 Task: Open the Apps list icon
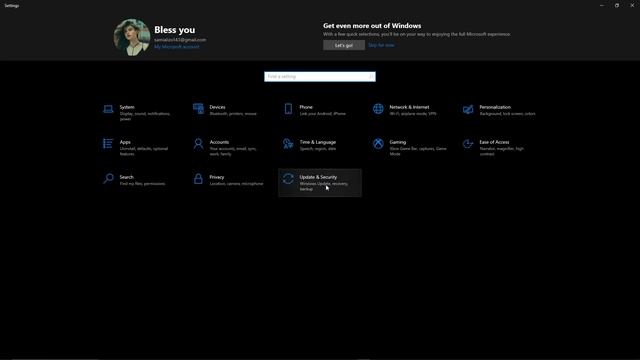(108, 144)
